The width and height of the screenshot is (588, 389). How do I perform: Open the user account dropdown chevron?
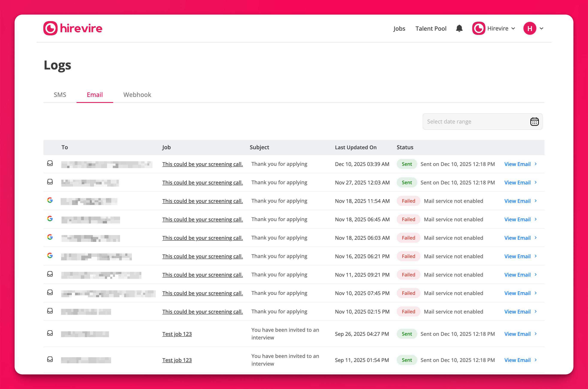click(x=542, y=29)
